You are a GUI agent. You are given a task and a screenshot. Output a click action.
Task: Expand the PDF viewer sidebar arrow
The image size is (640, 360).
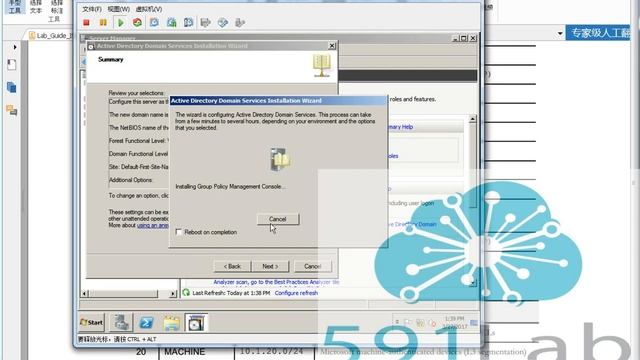(15, 47)
